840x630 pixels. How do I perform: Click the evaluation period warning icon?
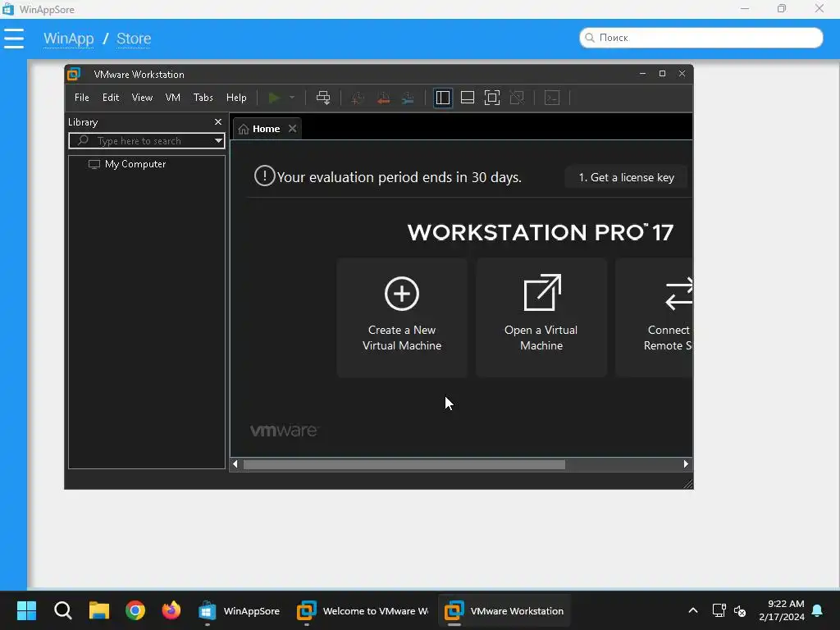coord(265,176)
